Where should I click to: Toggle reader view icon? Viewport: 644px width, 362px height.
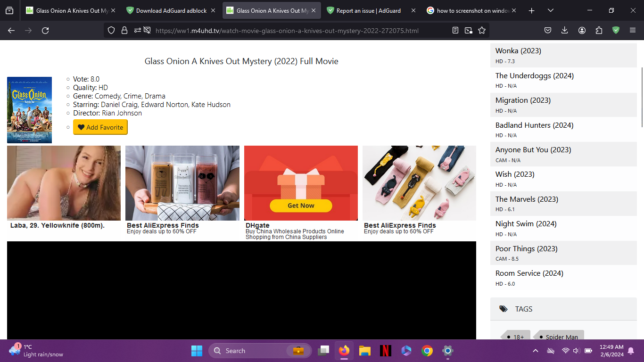click(455, 30)
